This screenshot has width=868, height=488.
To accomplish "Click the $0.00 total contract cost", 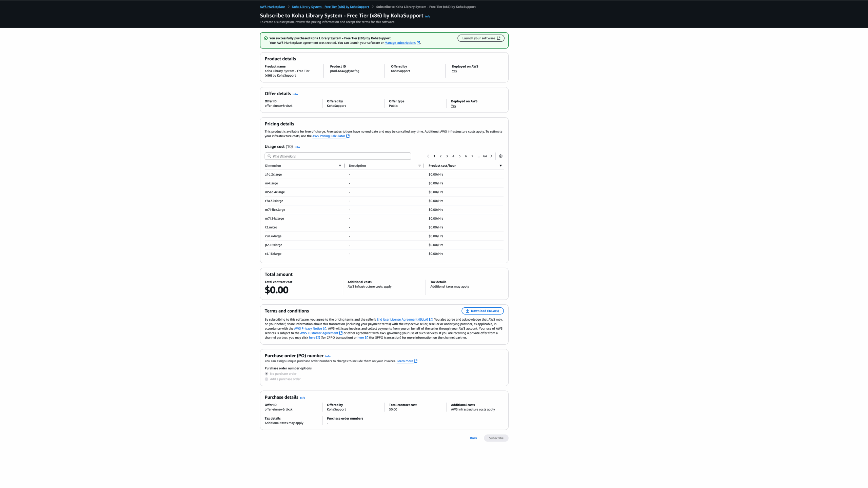I will 276,290.
